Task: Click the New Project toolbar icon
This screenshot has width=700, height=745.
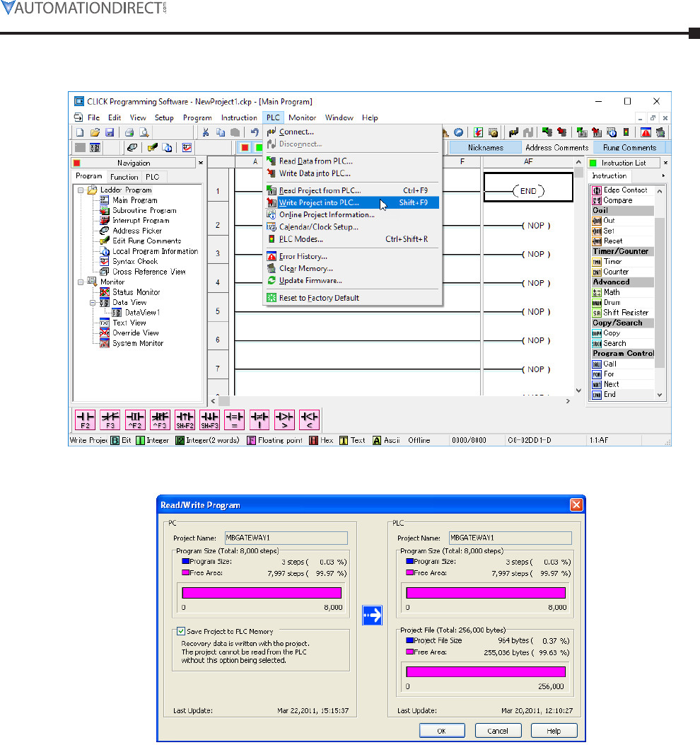Action: (x=80, y=132)
